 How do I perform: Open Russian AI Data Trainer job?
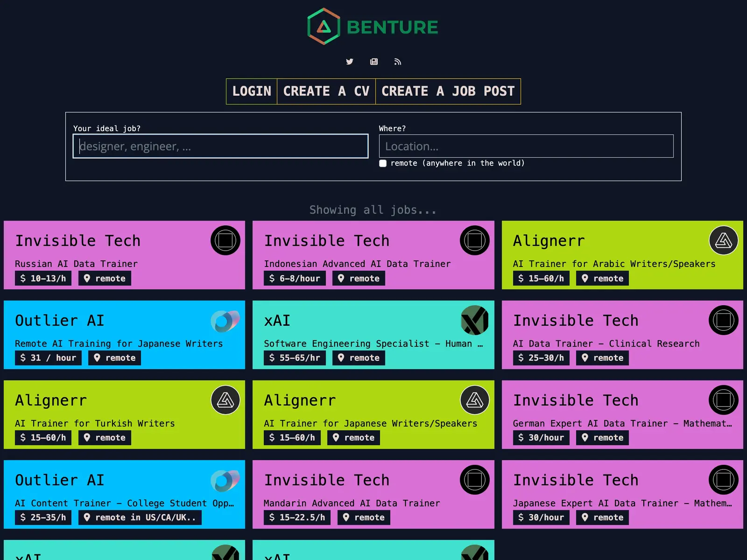76,264
